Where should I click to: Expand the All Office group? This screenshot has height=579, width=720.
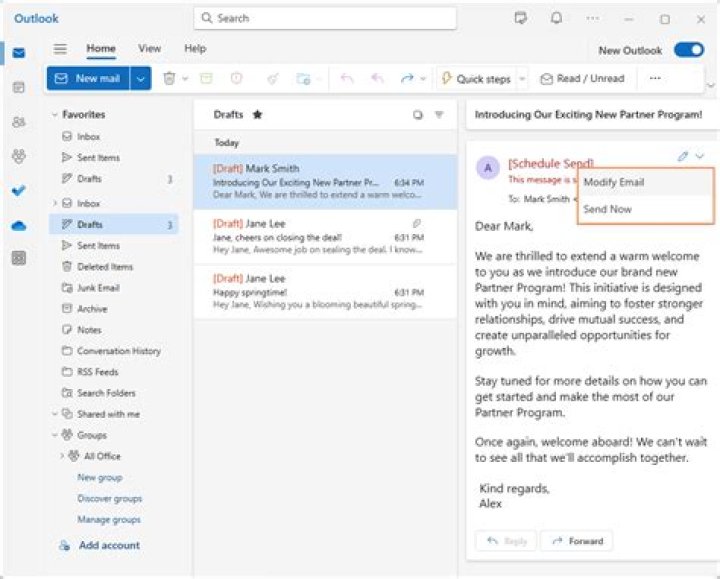[62, 456]
